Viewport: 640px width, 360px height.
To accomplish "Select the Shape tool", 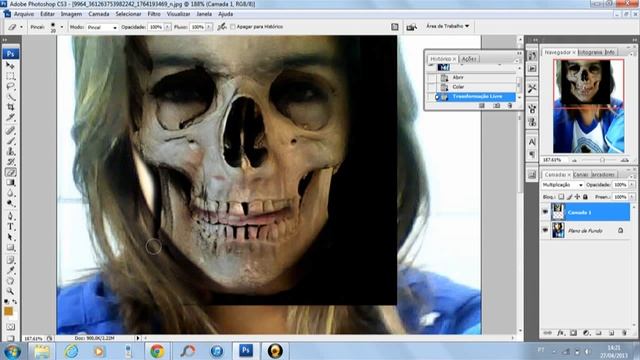I will pyautogui.click(x=10, y=248).
